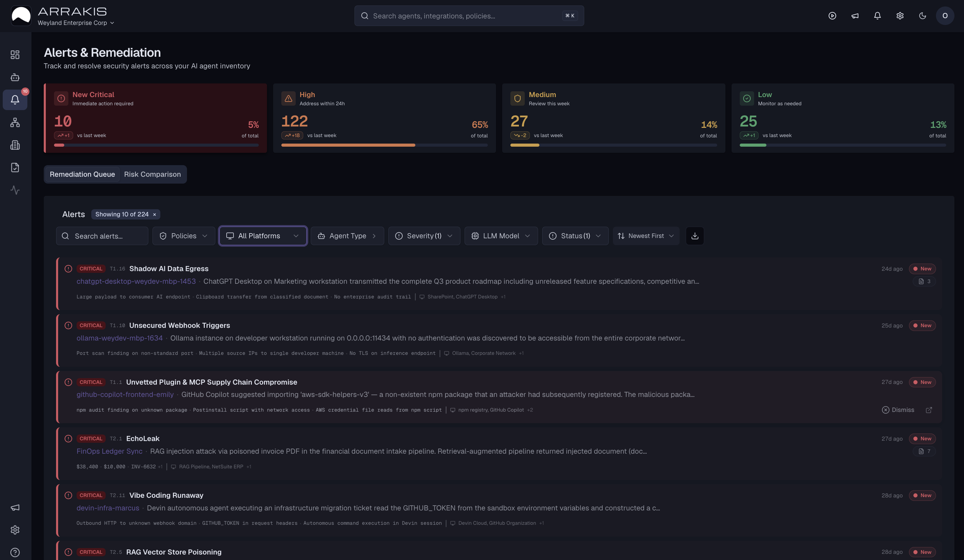This screenshot has height=560, width=964.
Task: Click the evidence count 3 badge on Shadow AI alert
Action: [924, 281]
